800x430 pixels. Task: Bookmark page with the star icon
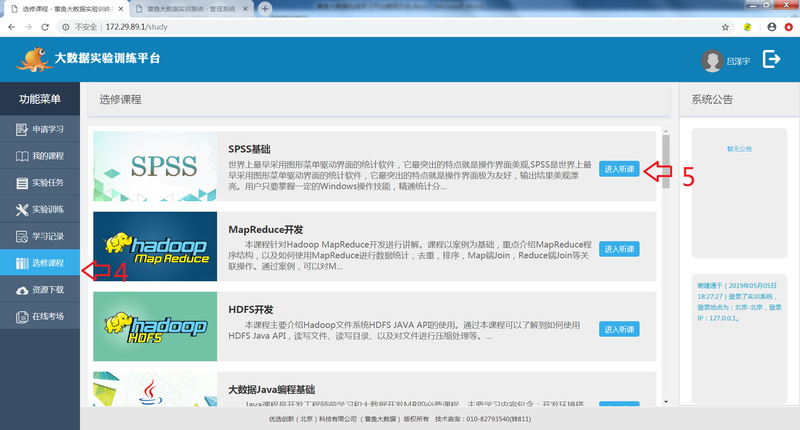tap(725, 27)
